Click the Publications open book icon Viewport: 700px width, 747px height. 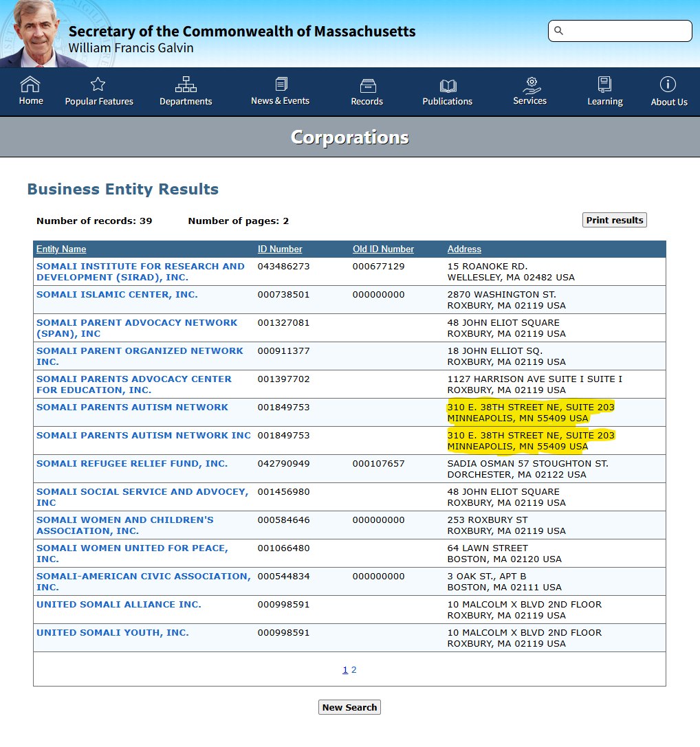448,86
